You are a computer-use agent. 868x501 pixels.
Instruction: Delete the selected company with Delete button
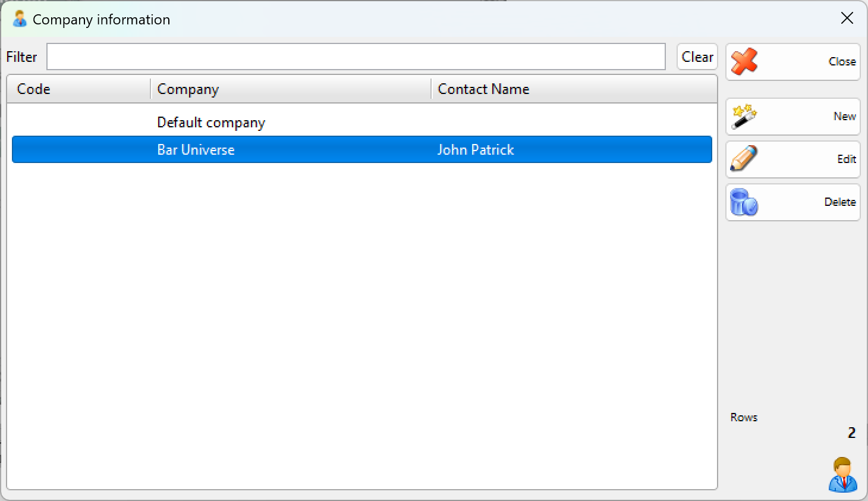click(792, 202)
